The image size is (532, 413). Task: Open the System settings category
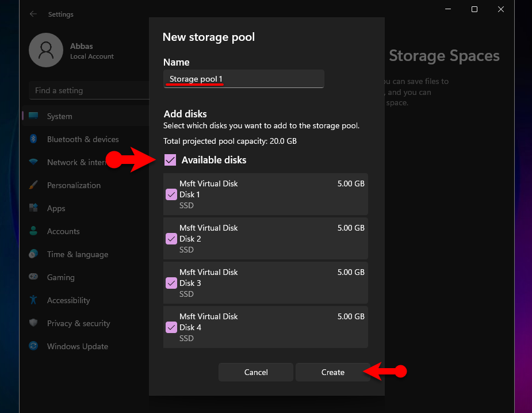[86, 116]
